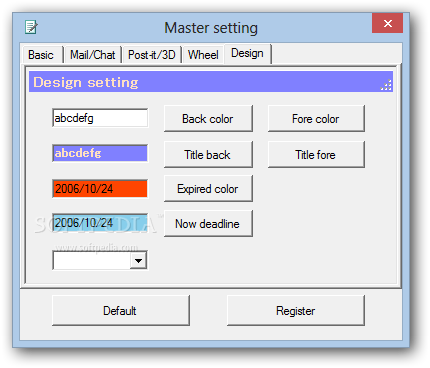
Task: Open the Mail/Chat tab
Action: pyautogui.click(x=93, y=55)
